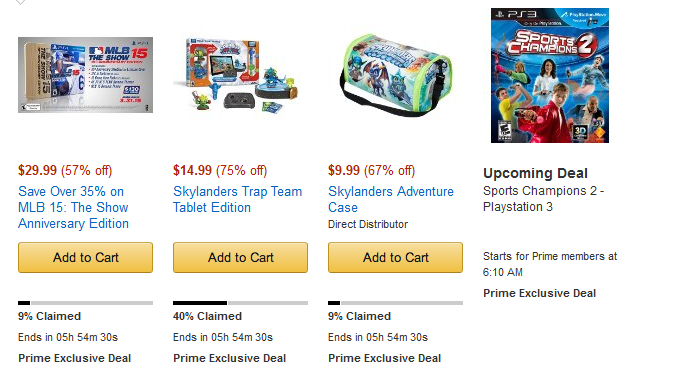Click the Skylanders Adventure Case bag image
This screenshot has width=673, height=378.
(395, 75)
